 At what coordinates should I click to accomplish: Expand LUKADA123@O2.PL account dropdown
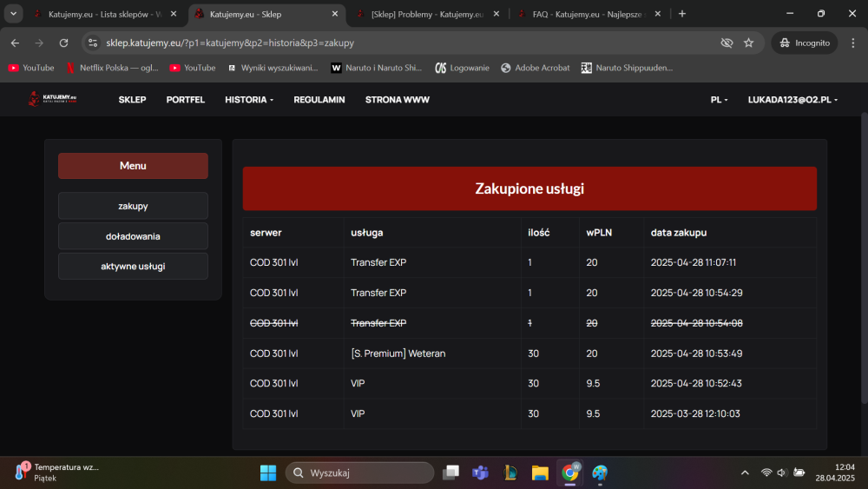point(792,100)
